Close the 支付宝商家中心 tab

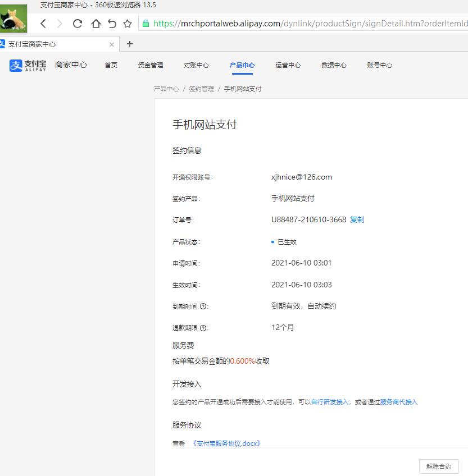tap(112, 45)
